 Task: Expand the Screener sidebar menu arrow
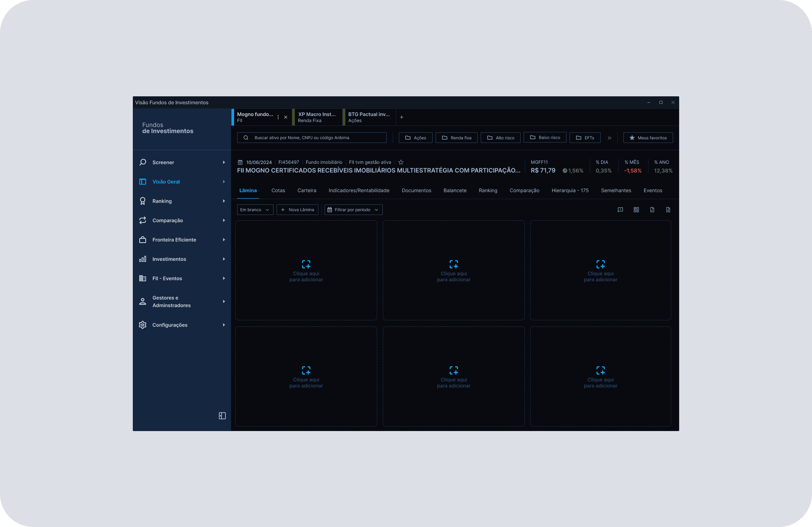224,162
